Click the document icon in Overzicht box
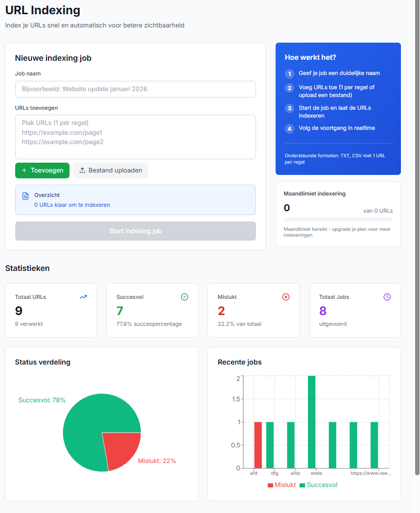This screenshot has width=420, height=513. pyautogui.click(x=25, y=195)
